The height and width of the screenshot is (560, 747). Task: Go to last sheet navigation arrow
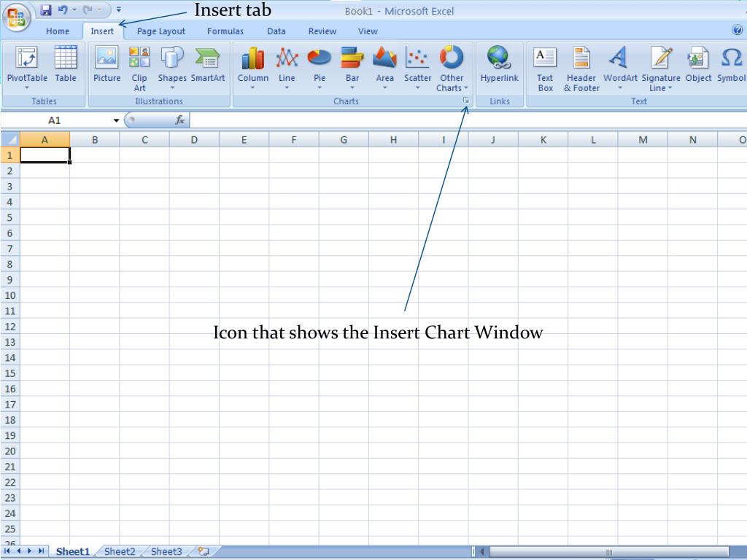[41, 551]
